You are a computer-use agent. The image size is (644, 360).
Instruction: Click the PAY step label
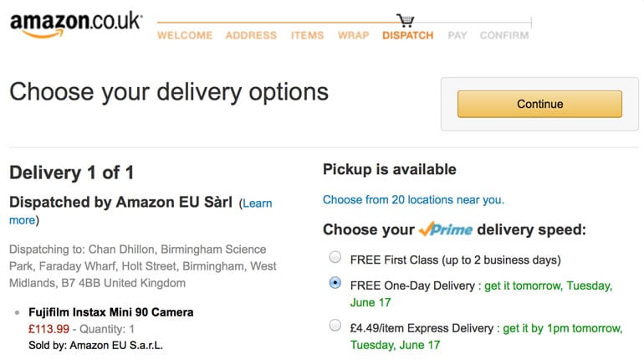coord(457,36)
